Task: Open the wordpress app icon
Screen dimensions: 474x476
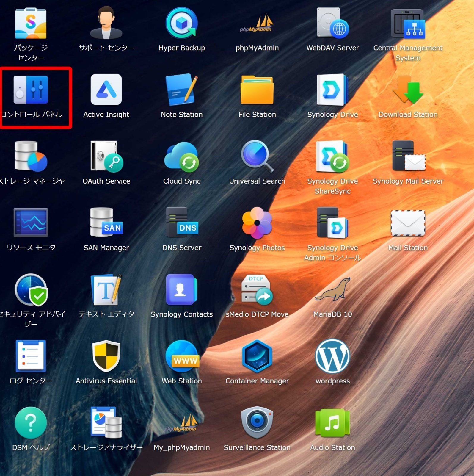Action: pos(332,356)
